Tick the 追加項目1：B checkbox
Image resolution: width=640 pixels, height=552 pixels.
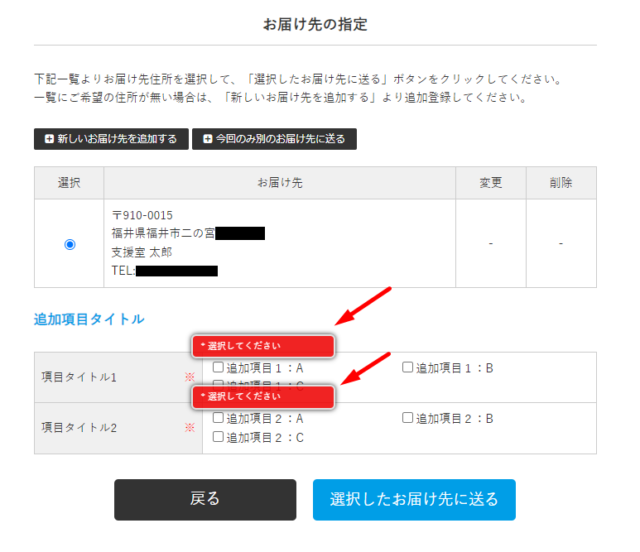[x=407, y=368]
